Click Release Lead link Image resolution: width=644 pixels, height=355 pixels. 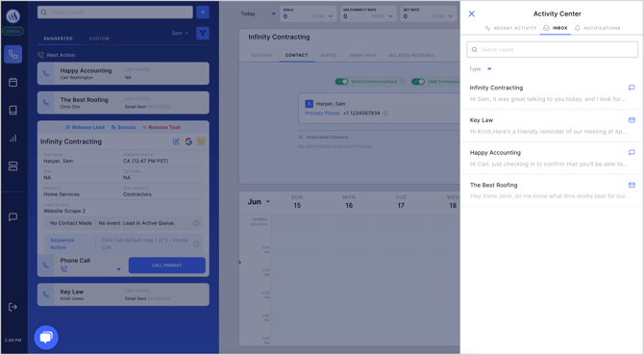tap(85, 127)
